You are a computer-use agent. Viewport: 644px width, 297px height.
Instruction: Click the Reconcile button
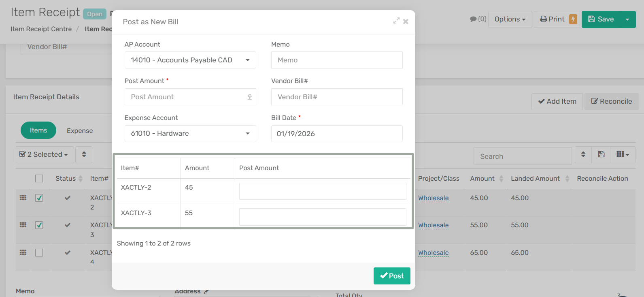tap(611, 102)
